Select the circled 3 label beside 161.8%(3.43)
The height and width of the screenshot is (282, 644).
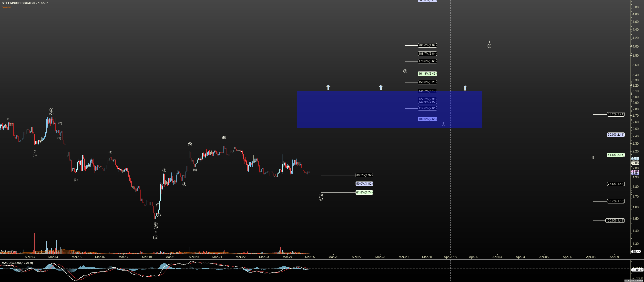point(405,71)
